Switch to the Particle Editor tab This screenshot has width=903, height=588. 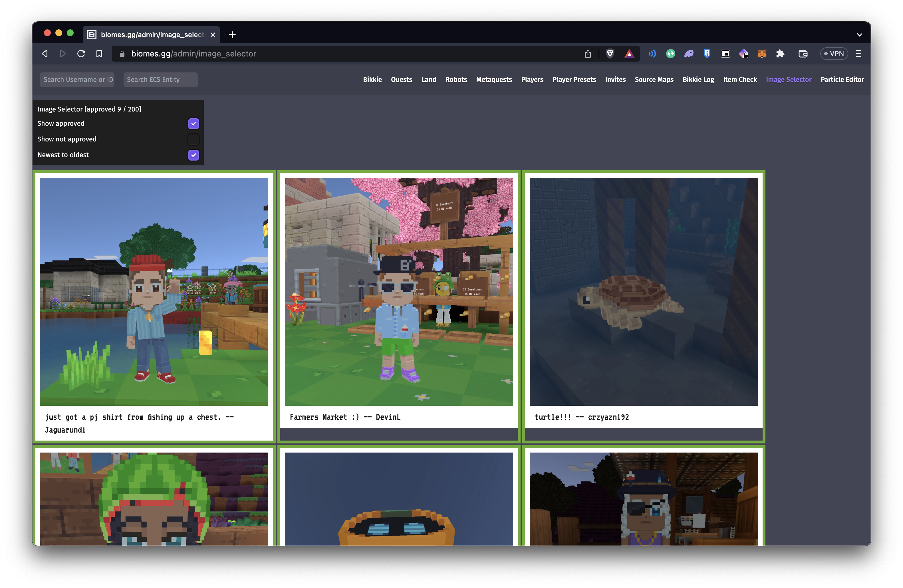[842, 79]
